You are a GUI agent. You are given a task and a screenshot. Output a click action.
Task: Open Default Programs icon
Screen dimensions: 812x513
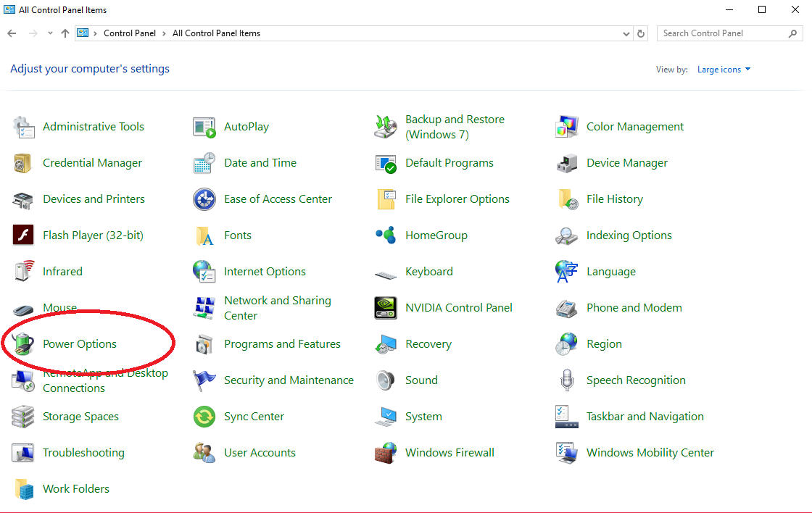coord(385,163)
